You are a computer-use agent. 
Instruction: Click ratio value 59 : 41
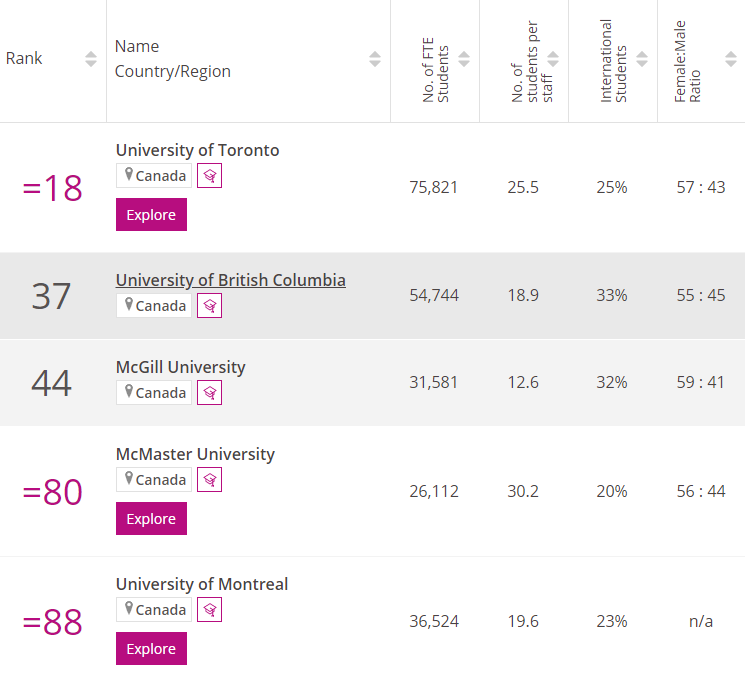click(x=701, y=383)
